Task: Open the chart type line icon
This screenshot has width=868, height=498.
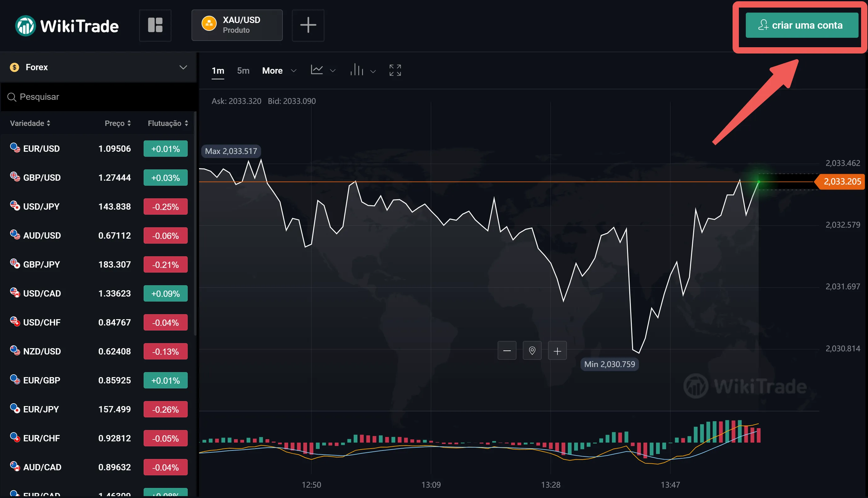Action: [317, 70]
